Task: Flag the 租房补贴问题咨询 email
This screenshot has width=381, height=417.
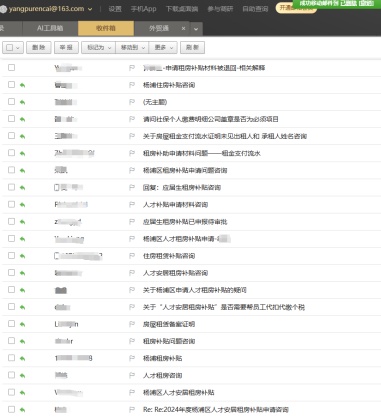Action: [132, 341]
